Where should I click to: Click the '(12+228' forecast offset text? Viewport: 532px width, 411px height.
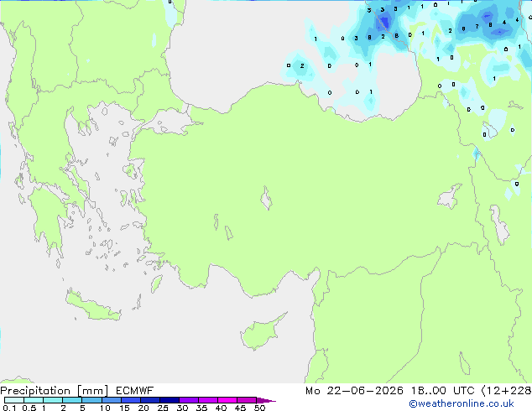(507, 391)
